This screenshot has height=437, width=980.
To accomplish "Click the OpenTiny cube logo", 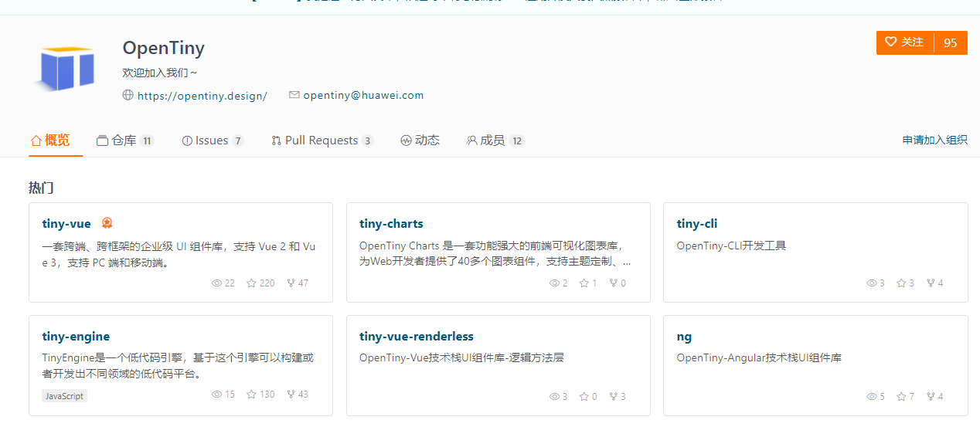I will pos(65,69).
